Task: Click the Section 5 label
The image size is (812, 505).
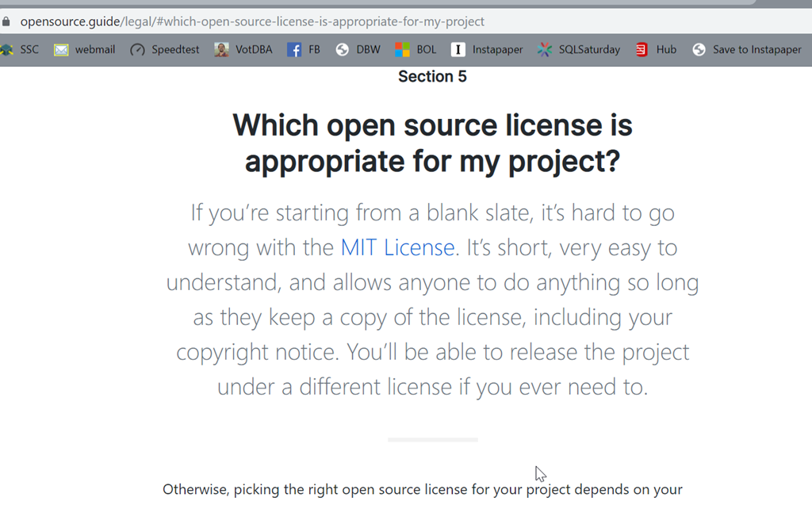Action: 432,77
